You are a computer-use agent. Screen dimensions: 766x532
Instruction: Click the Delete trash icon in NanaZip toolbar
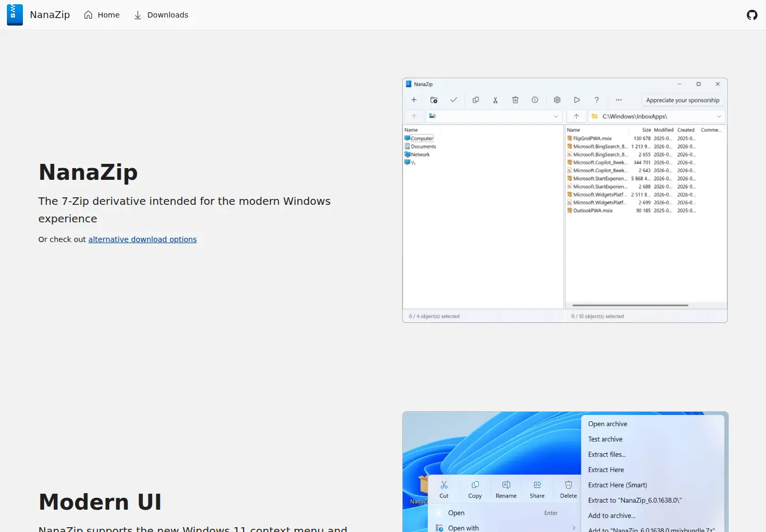[515, 100]
